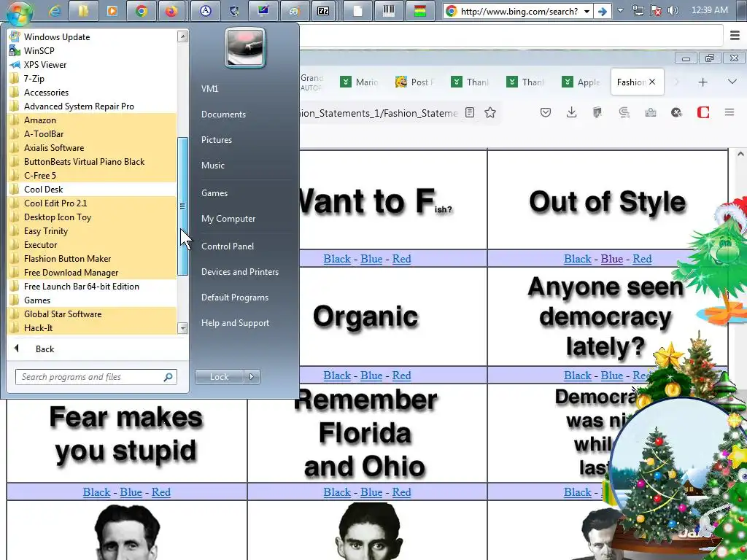Open the hamburger menu of the window behind Firefox
The image size is (747, 560).
[735, 35]
